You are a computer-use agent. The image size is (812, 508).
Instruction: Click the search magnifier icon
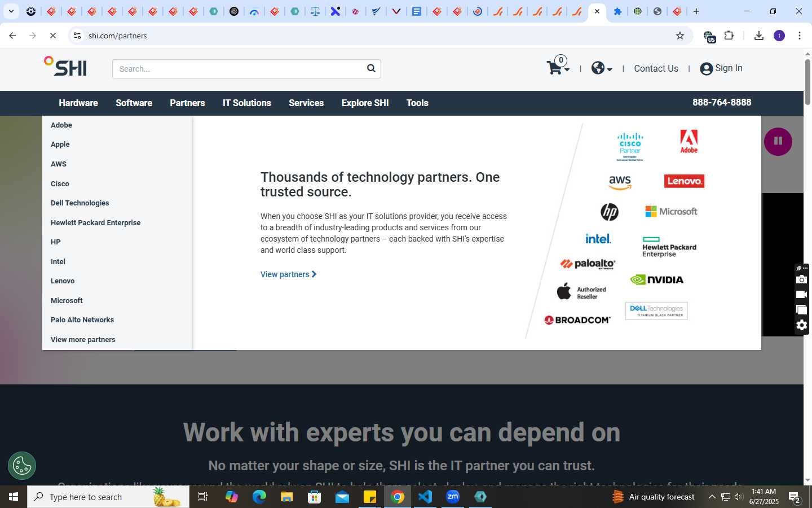[x=371, y=68]
